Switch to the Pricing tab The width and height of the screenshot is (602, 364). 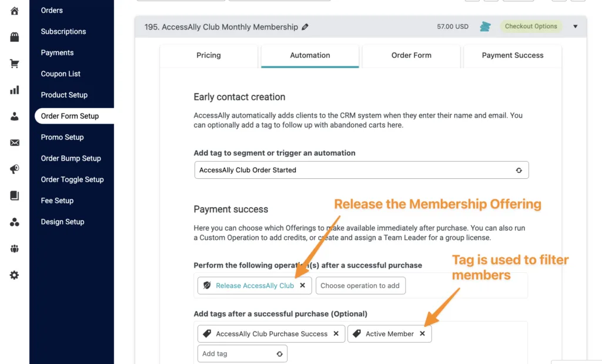(x=209, y=55)
